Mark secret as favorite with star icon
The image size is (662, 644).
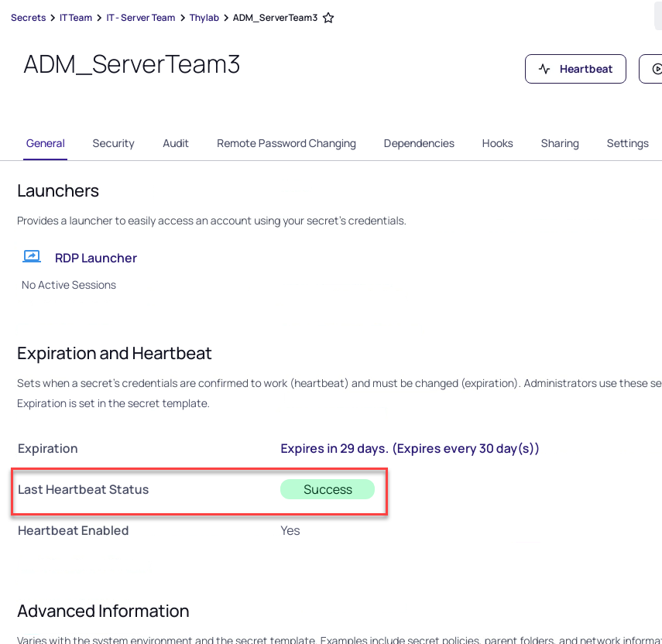pyautogui.click(x=328, y=18)
